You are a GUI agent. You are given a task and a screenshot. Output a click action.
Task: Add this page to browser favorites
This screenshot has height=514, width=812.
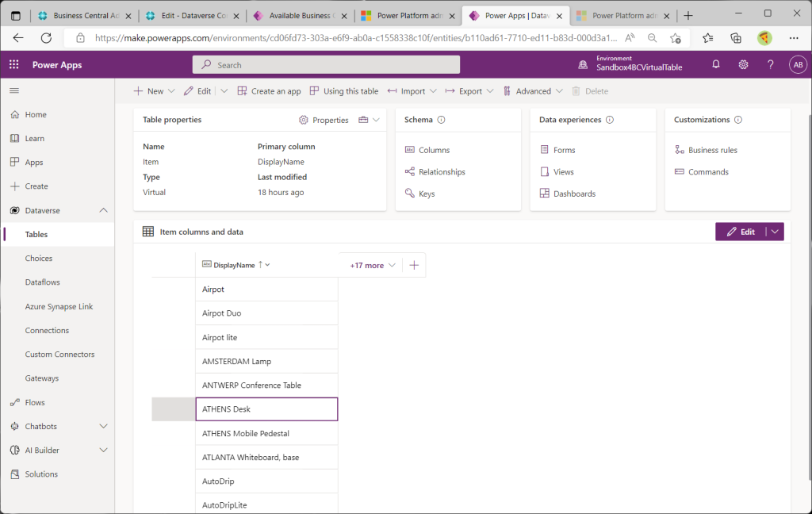676,38
